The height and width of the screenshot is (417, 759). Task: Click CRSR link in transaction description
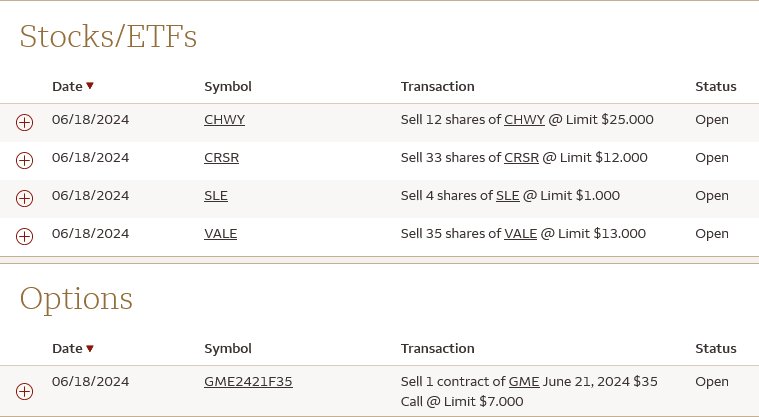point(521,157)
